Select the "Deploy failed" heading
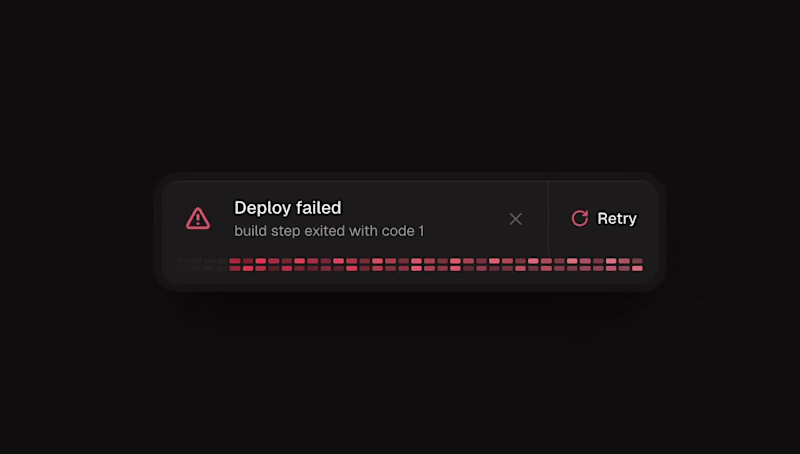This screenshot has width=800, height=454. click(x=288, y=208)
